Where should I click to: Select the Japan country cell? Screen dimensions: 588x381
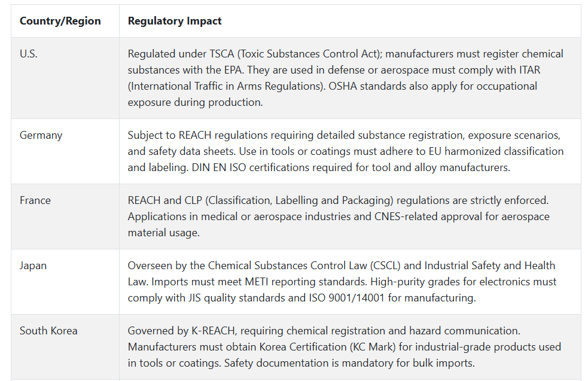pos(33,266)
